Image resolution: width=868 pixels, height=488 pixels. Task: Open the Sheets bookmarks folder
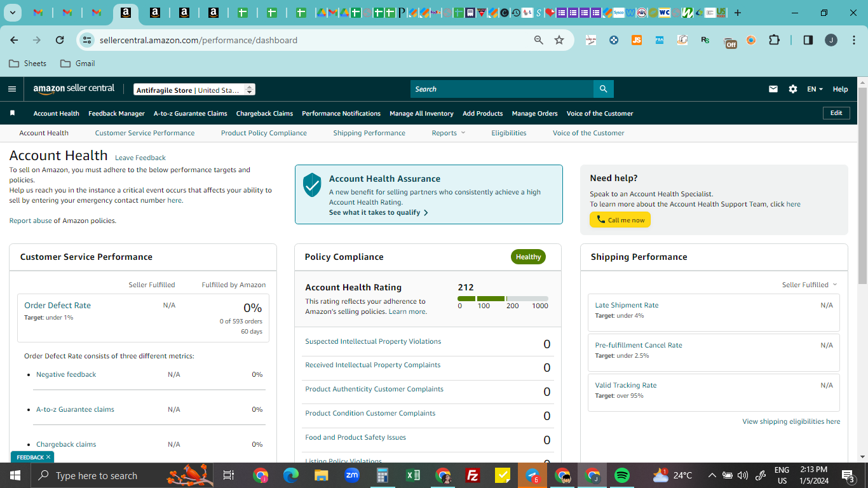click(28, 64)
